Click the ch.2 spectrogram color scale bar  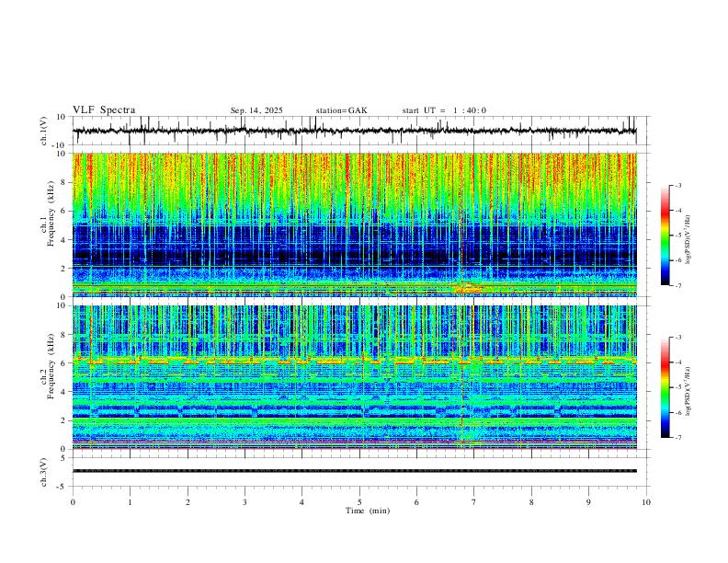[x=665, y=387]
